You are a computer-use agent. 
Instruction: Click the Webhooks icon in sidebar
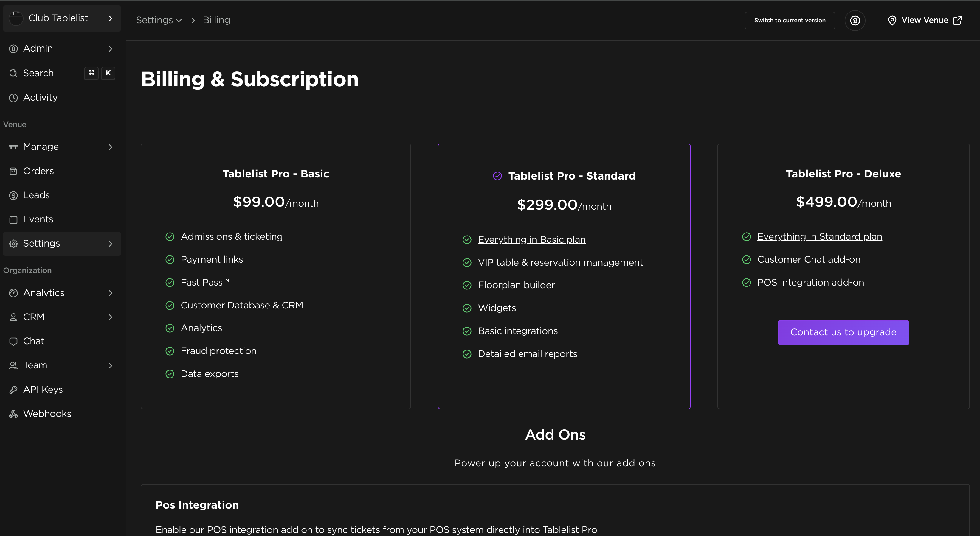pyautogui.click(x=13, y=414)
